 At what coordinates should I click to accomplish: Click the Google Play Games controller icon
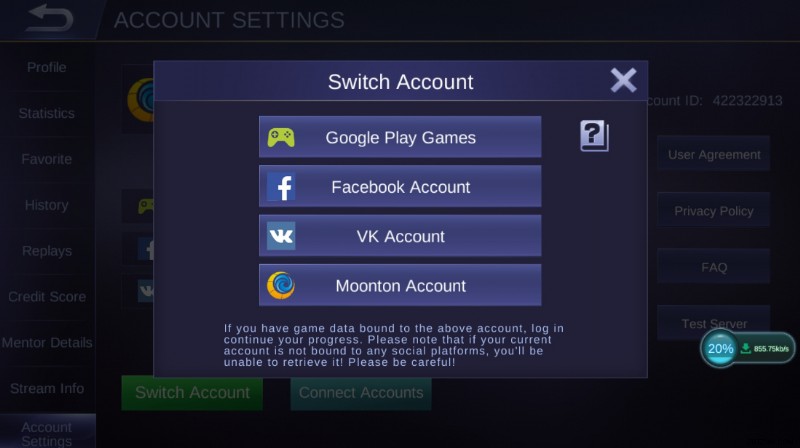tap(281, 137)
